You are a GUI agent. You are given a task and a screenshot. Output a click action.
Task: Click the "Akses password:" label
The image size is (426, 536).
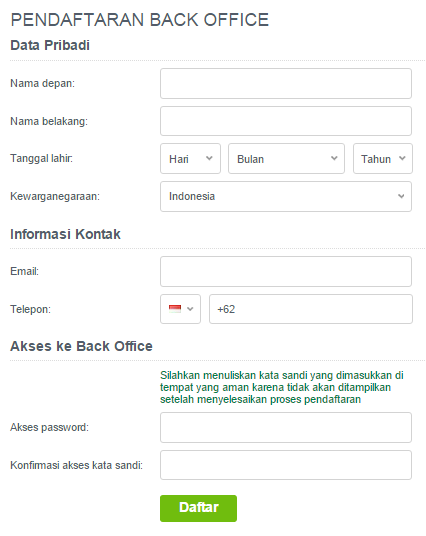[x=50, y=427]
